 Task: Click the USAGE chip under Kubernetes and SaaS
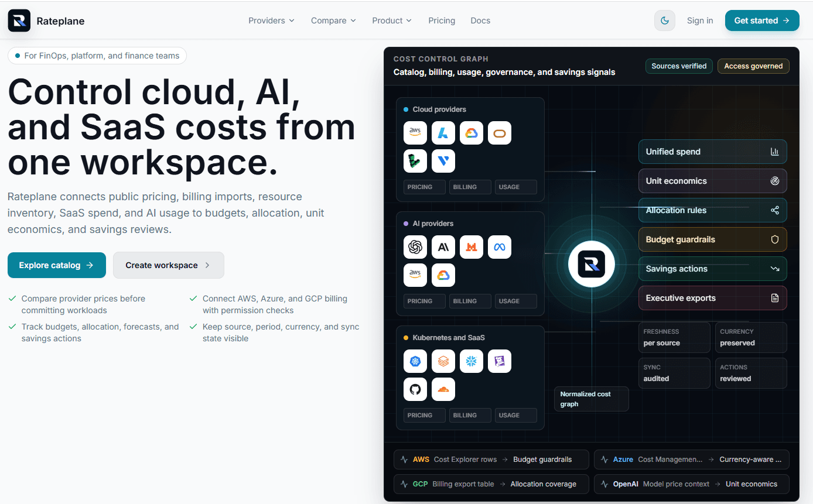(516, 415)
